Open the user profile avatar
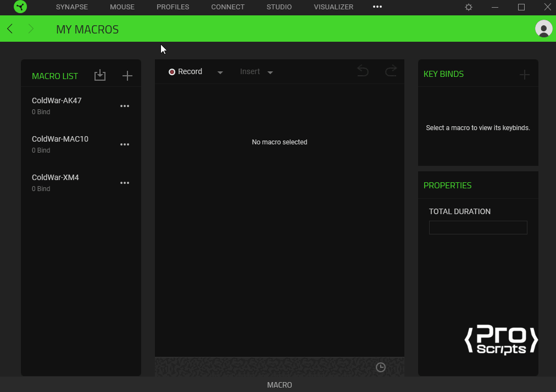This screenshot has height=392, width=556. click(543, 29)
